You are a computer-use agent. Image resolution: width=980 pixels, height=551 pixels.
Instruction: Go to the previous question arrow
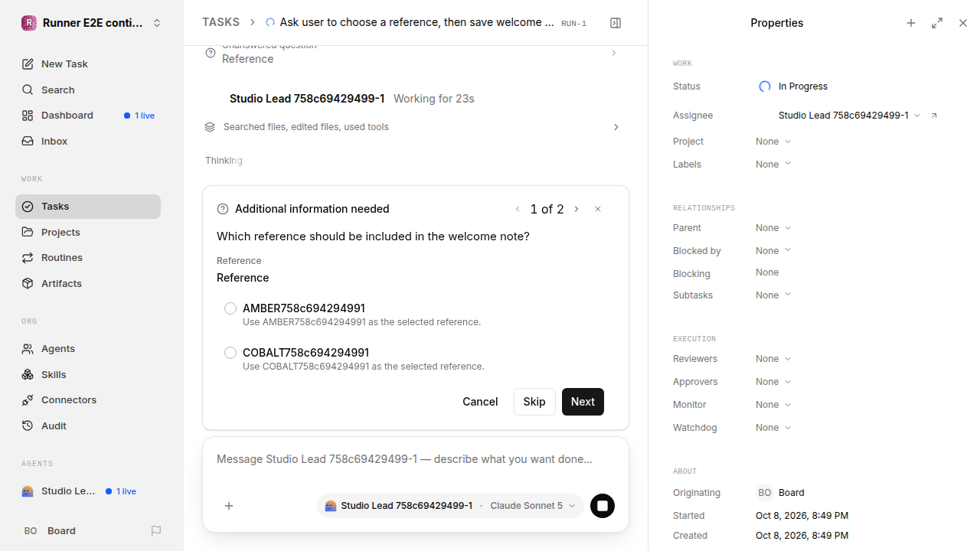[x=518, y=209]
